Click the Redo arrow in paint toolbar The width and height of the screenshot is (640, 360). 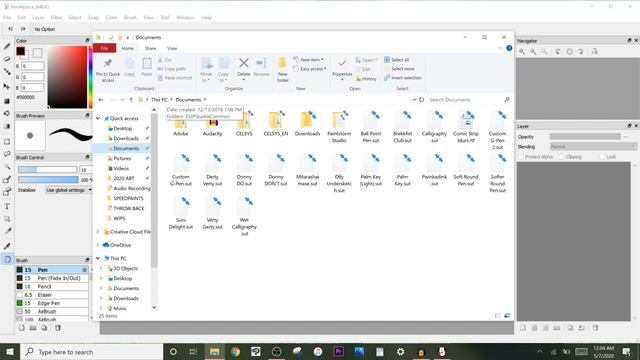tap(23, 29)
